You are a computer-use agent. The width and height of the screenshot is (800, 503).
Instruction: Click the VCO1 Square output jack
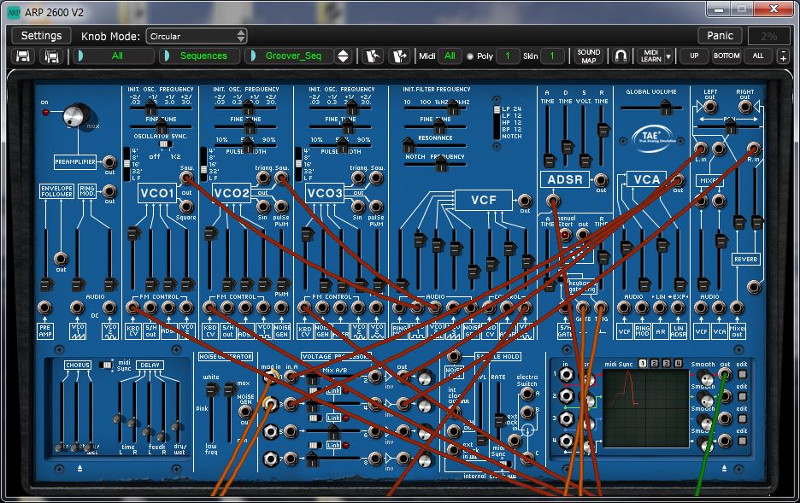(x=186, y=206)
